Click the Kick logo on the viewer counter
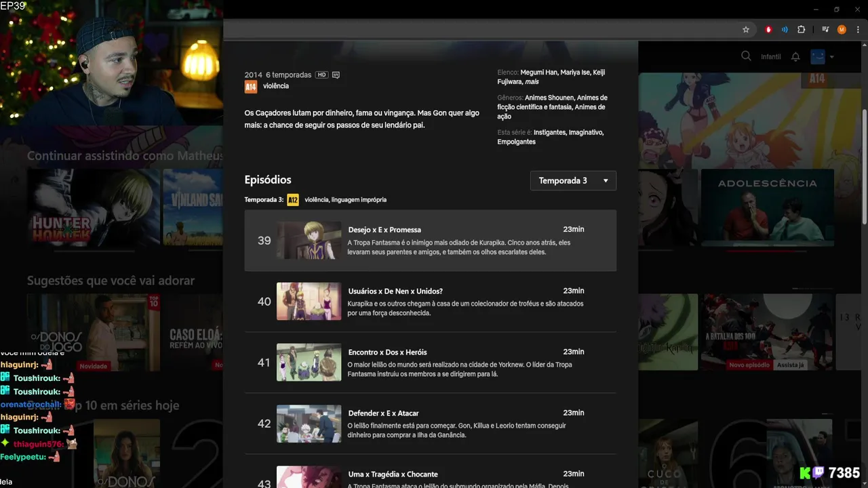The width and height of the screenshot is (868, 488). point(805,473)
